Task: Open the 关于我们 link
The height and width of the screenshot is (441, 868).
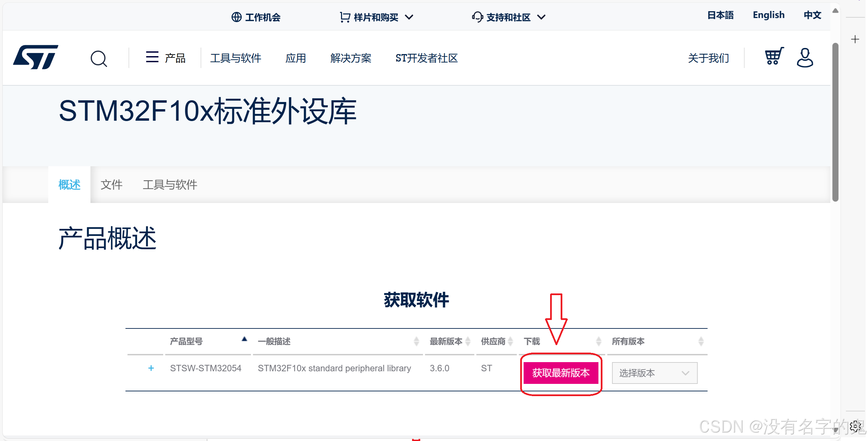Action: [708, 58]
